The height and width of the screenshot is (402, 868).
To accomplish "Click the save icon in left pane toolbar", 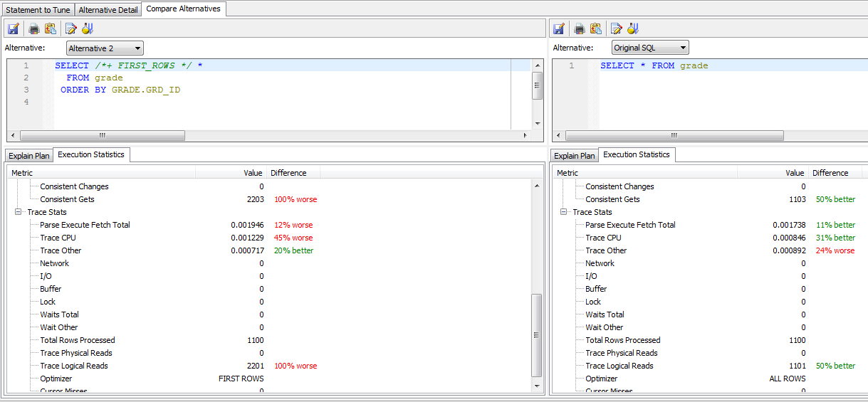I will pos(13,29).
